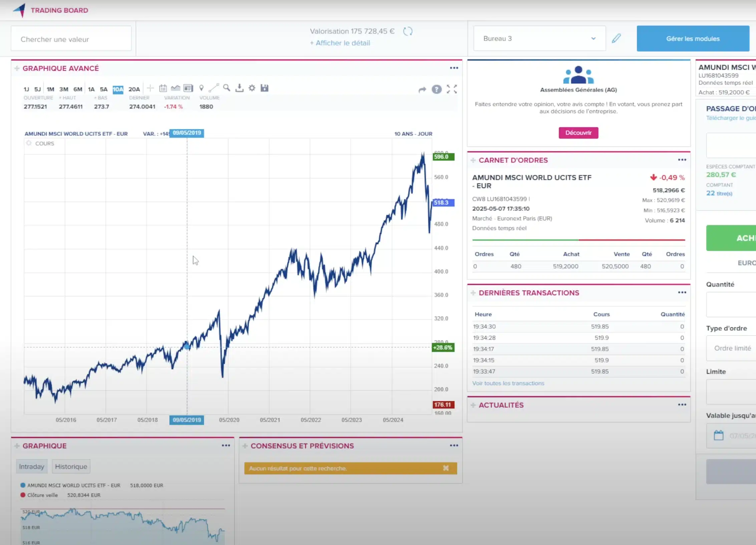The width and height of the screenshot is (756, 545).
Task: Download the chart with the download icon
Action: tap(239, 88)
